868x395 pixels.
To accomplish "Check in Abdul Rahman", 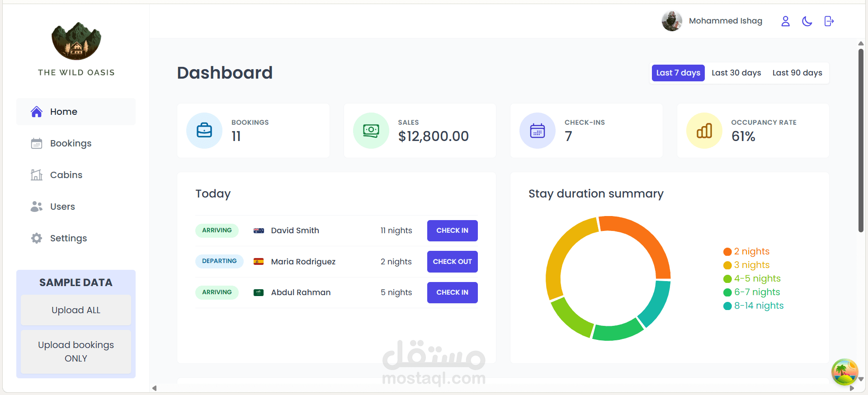I will pos(452,292).
